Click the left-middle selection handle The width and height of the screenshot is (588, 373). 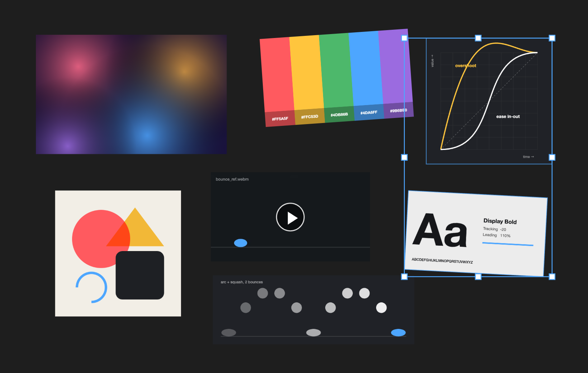pos(404,157)
